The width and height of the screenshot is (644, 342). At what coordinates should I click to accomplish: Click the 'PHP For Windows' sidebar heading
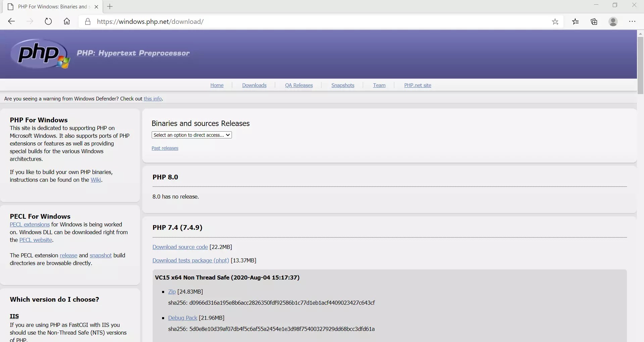39,120
